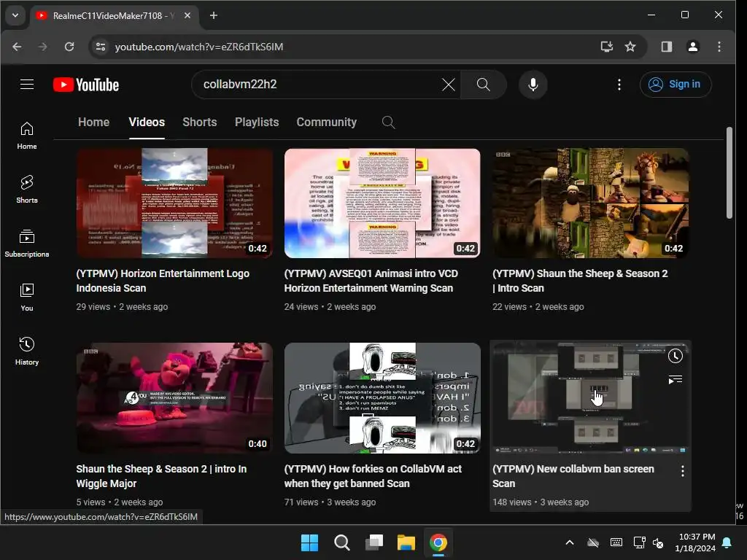The width and height of the screenshot is (747, 560).
Task: Click the muted volume tray icon
Action: click(658, 542)
